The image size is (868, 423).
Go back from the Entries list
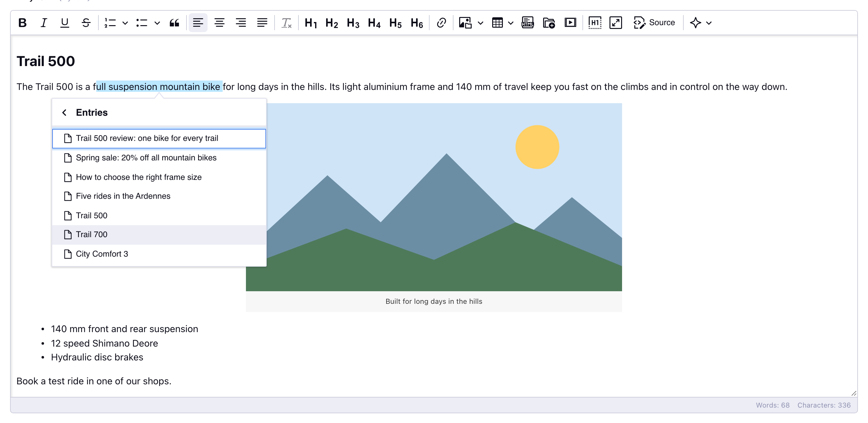64,113
